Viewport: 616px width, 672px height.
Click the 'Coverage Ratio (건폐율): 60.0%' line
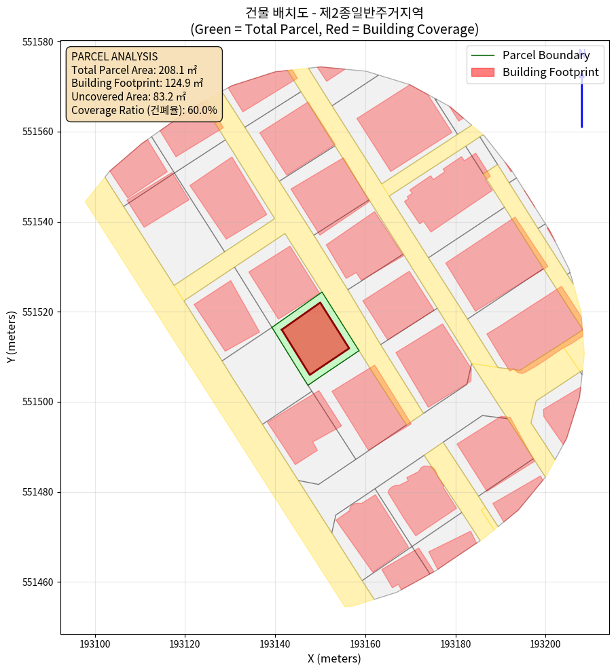144,110
